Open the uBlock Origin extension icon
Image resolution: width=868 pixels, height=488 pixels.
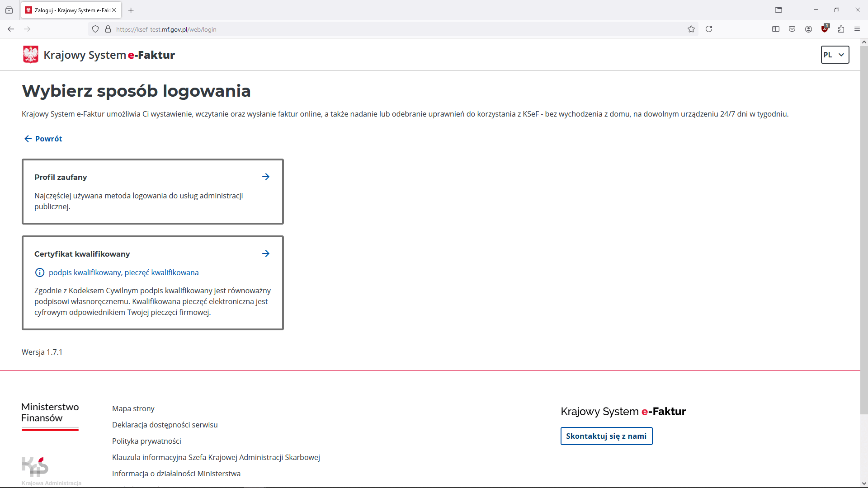pos(825,29)
